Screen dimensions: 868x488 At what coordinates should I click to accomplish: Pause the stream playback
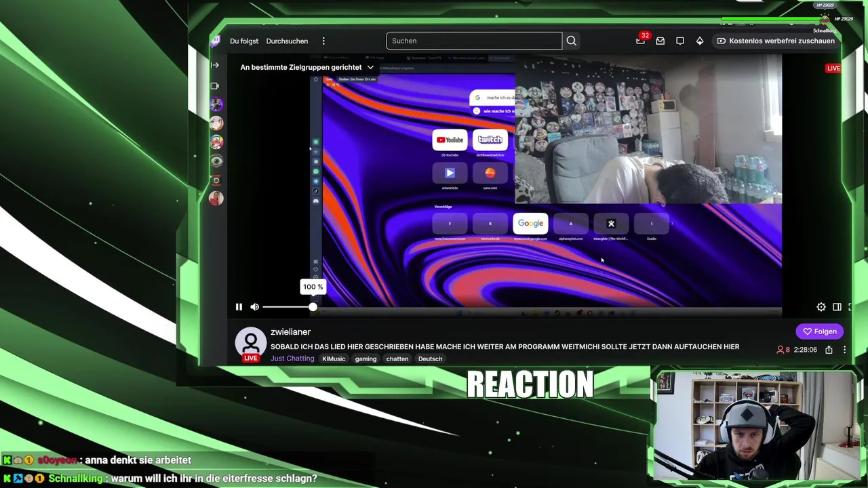click(239, 307)
